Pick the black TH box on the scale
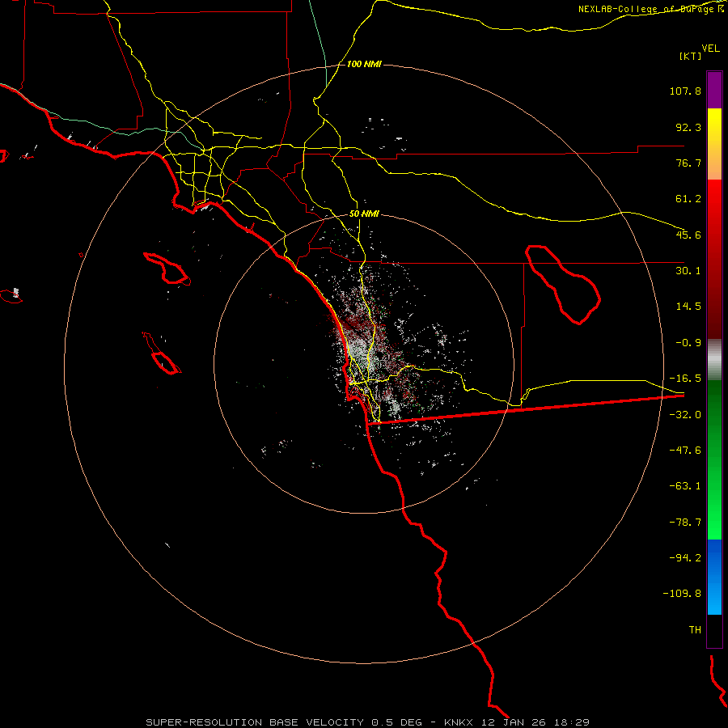 [x=714, y=630]
